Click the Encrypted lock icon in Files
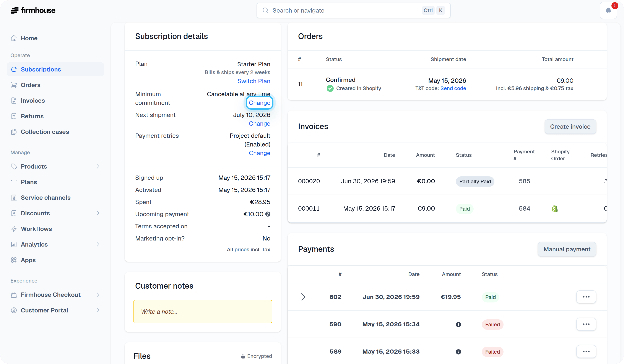Image resolution: width=624 pixels, height=364 pixels. tap(243, 356)
